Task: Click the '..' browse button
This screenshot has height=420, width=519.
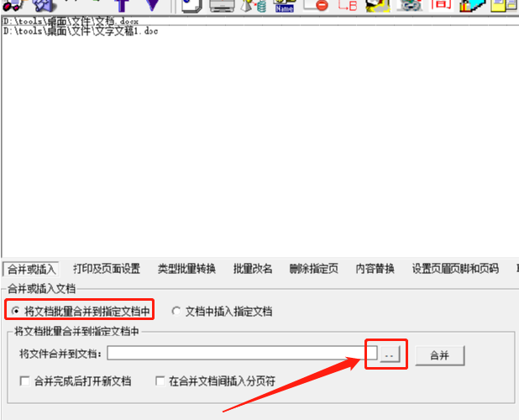Action: pos(390,354)
